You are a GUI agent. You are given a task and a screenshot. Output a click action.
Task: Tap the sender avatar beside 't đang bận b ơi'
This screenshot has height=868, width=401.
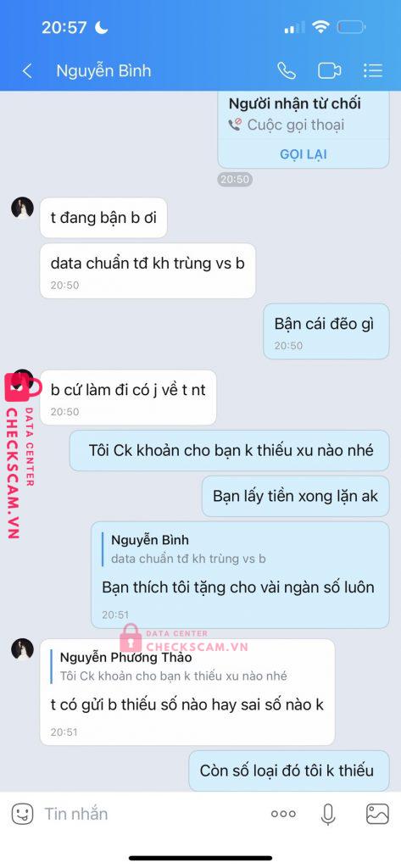click(22, 208)
